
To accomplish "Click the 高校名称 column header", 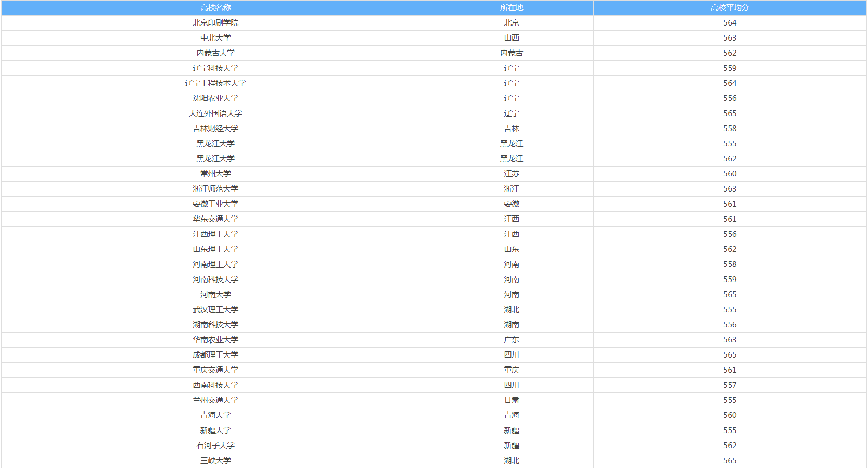I will pos(215,8).
